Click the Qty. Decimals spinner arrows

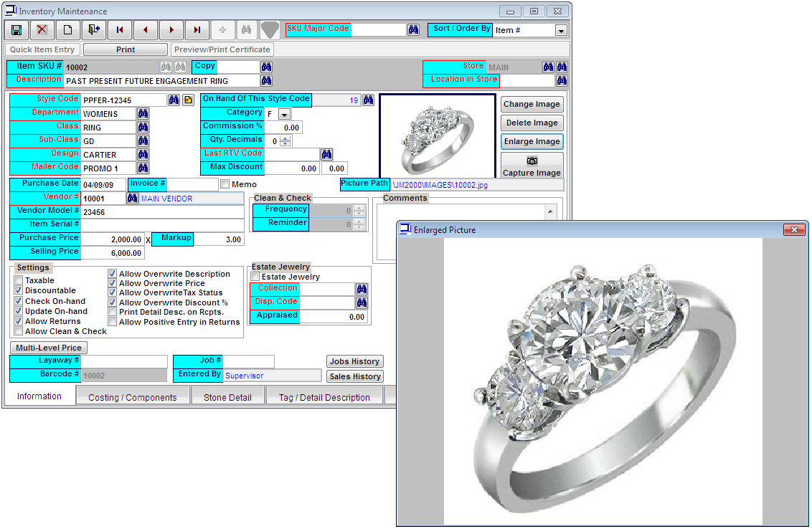coord(285,141)
